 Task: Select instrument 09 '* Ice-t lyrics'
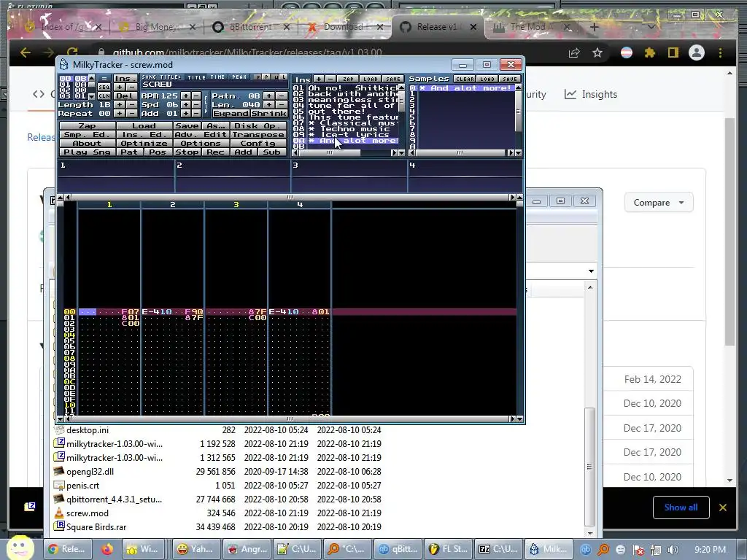coord(345,135)
